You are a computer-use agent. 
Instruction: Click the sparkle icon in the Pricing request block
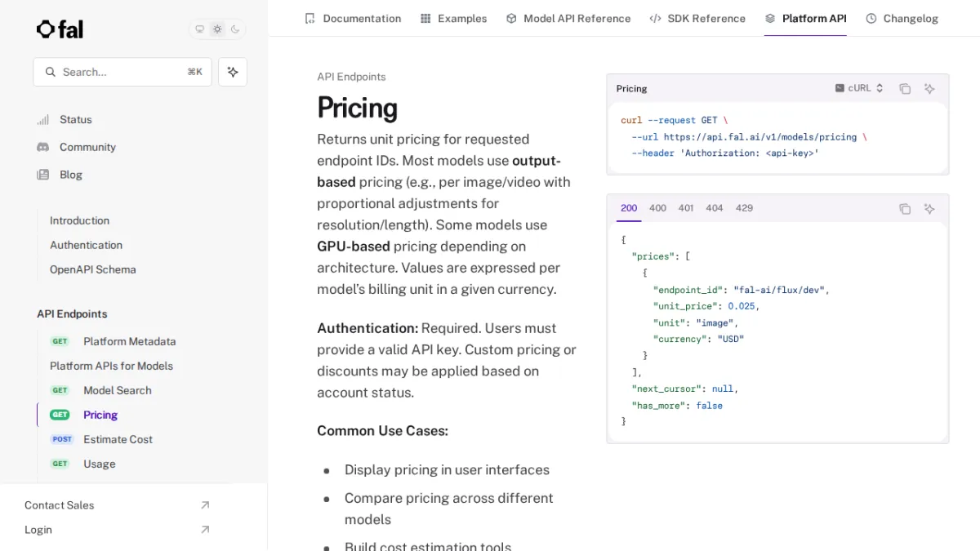click(929, 88)
